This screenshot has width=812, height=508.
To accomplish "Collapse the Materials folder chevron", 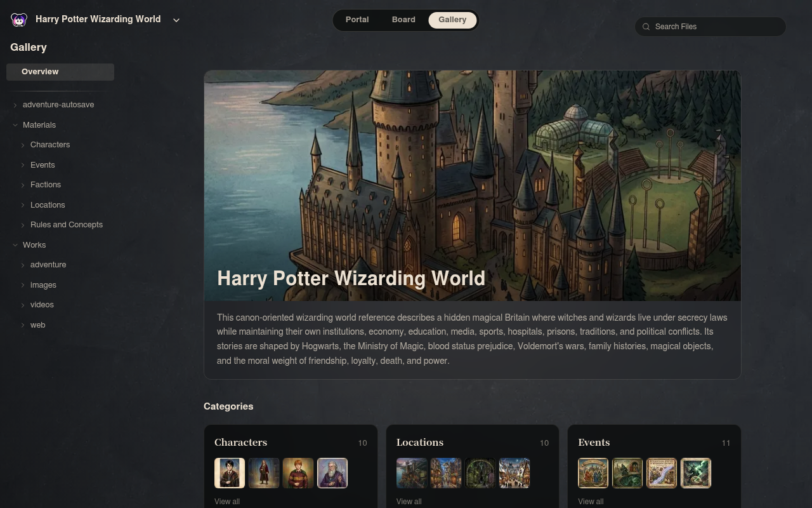I will pos(15,125).
